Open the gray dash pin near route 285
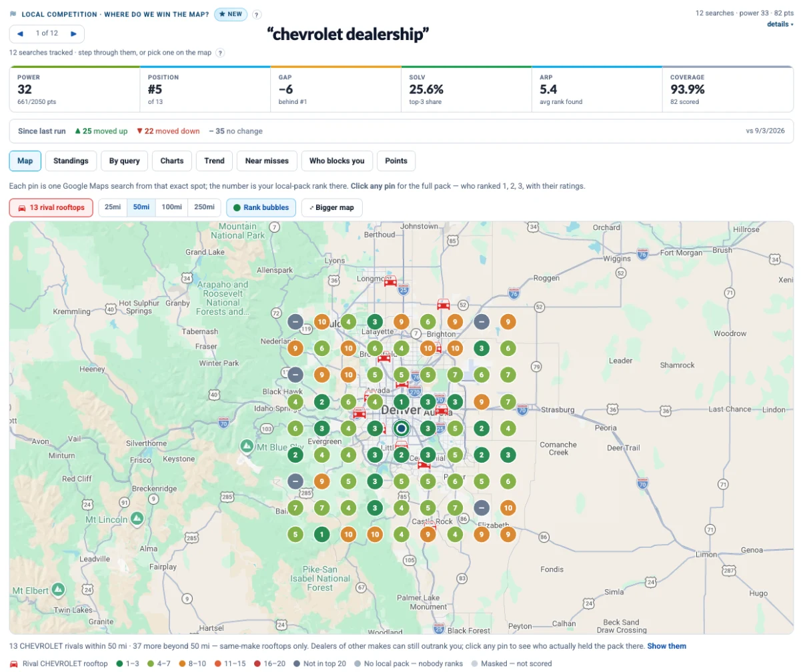 click(296, 481)
